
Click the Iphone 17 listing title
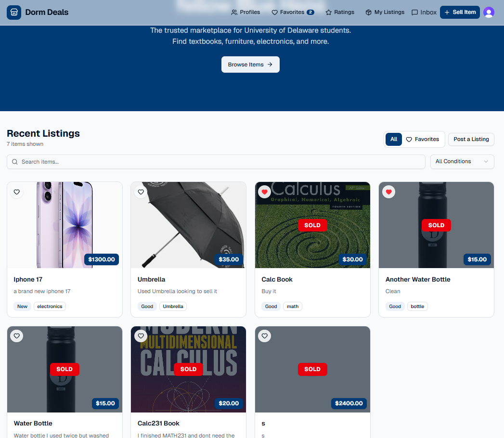28,279
